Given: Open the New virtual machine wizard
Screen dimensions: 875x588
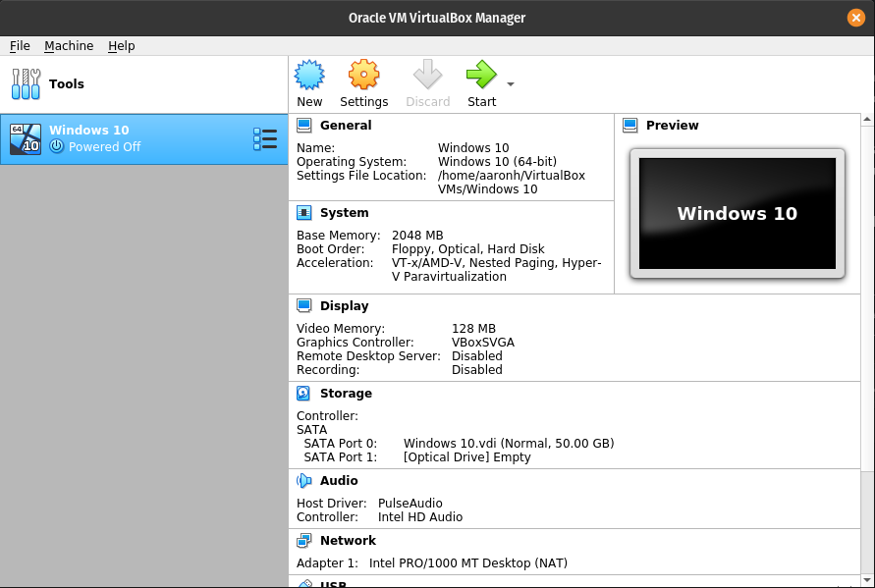Looking at the screenshot, I should coord(309,82).
